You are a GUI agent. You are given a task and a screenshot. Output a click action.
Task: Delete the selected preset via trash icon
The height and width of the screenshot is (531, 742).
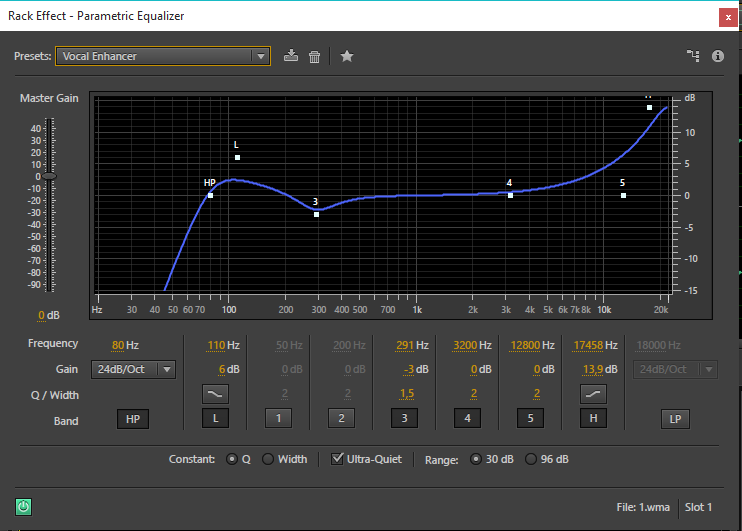pos(314,56)
